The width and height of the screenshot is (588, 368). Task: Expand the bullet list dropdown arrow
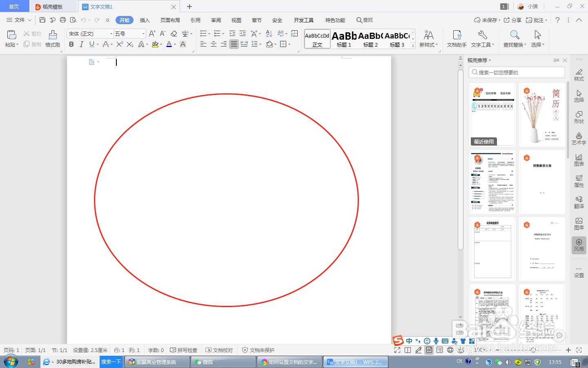tap(209, 34)
